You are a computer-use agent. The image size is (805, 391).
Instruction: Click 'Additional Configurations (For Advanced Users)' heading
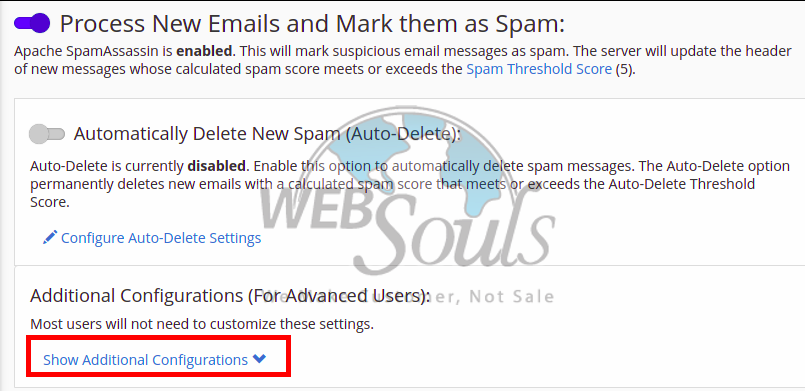coord(230,296)
